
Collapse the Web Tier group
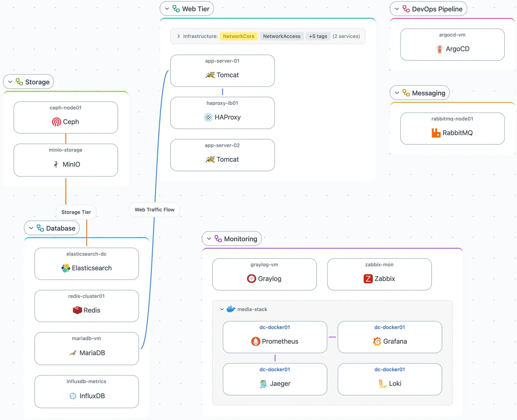point(167,9)
